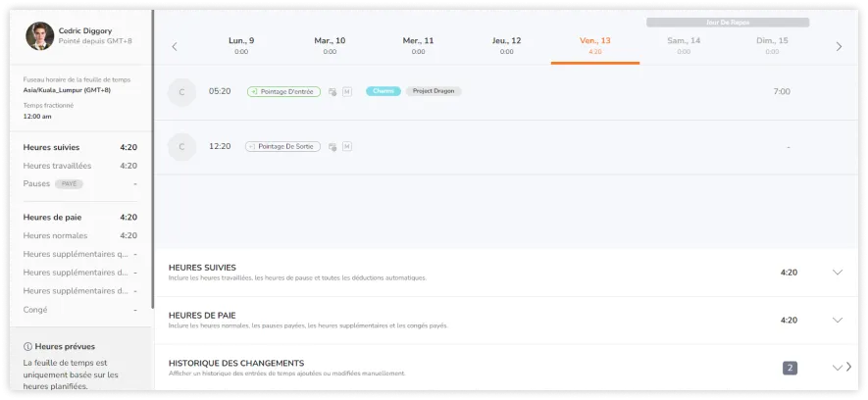This screenshot has height=400, width=868.
Task: Click the 12:00 am split time value
Action: tap(37, 117)
